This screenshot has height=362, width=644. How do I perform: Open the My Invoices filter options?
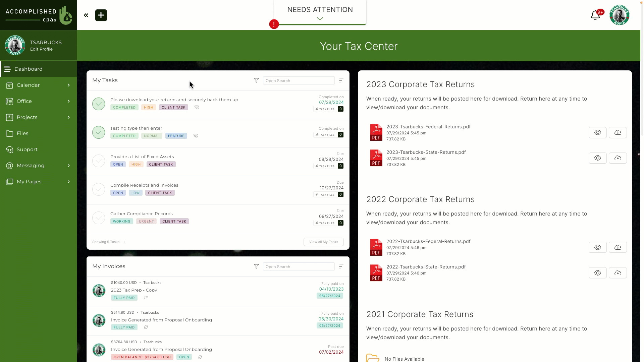pyautogui.click(x=256, y=266)
